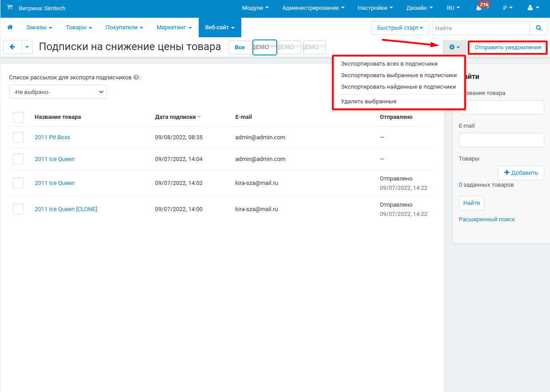
Task: Click the Добавить products button
Action: (x=521, y=173)
